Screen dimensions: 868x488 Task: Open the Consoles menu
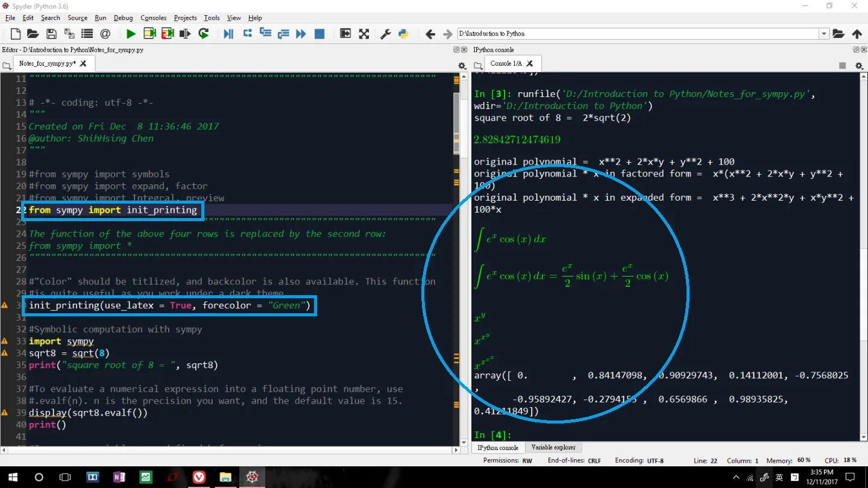(x=154, y=18)
